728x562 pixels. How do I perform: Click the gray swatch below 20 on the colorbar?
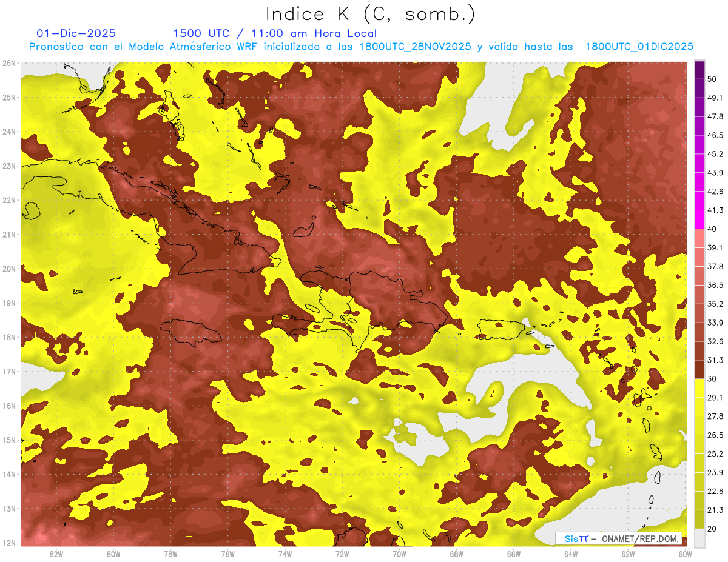point(699,538)
